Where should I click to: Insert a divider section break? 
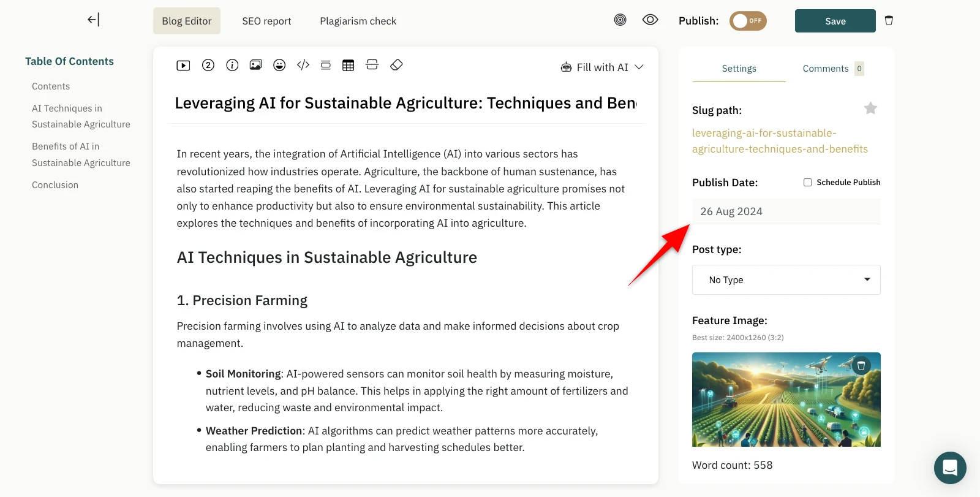pyautogui.click(x=372, y=65)
